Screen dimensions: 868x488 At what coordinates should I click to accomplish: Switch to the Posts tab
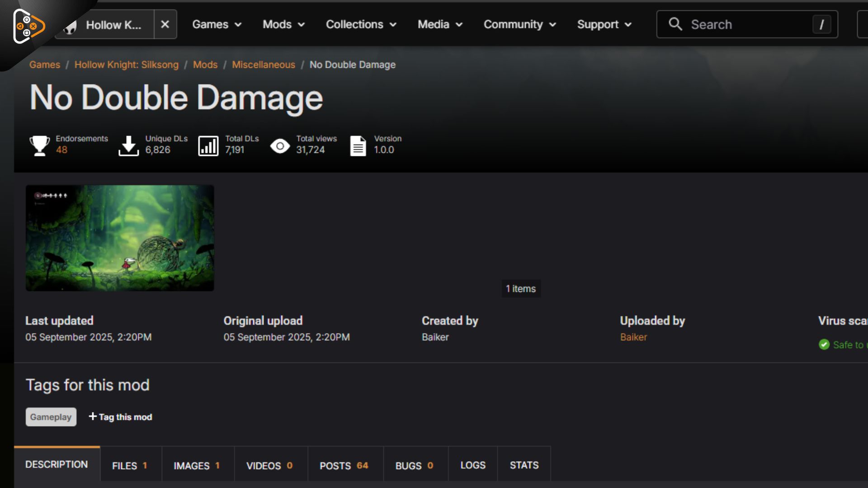pyautogui.click(x=345, y=465)
